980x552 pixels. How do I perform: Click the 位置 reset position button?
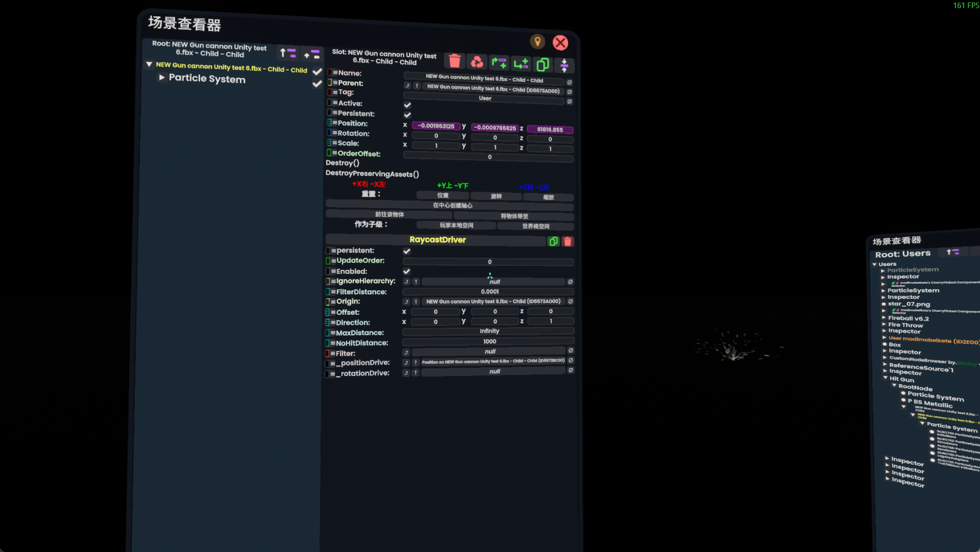[443, 195]
